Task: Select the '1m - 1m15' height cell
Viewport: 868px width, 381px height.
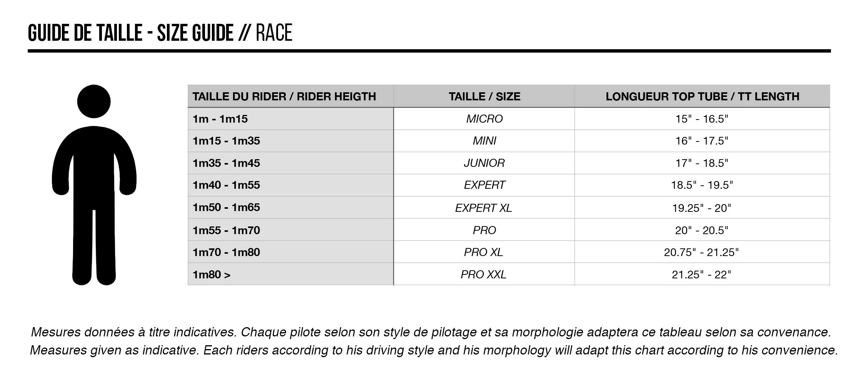Action: click(x=220, y=119)
